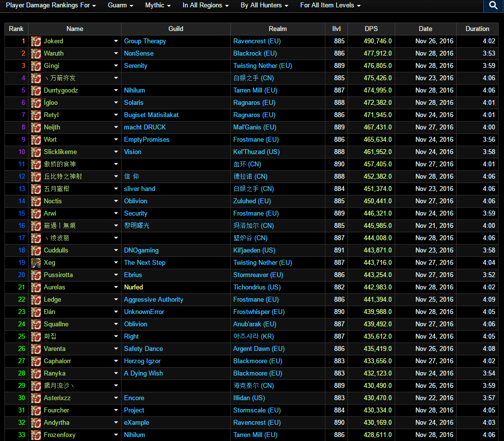The image size is (504, 441).
Task: Click the hunter icon beside Retyl
Action: coord(35,115)
